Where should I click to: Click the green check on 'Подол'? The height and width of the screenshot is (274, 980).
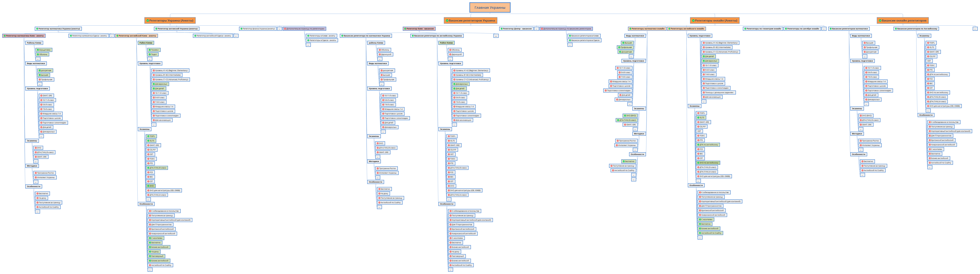point(150,54)
